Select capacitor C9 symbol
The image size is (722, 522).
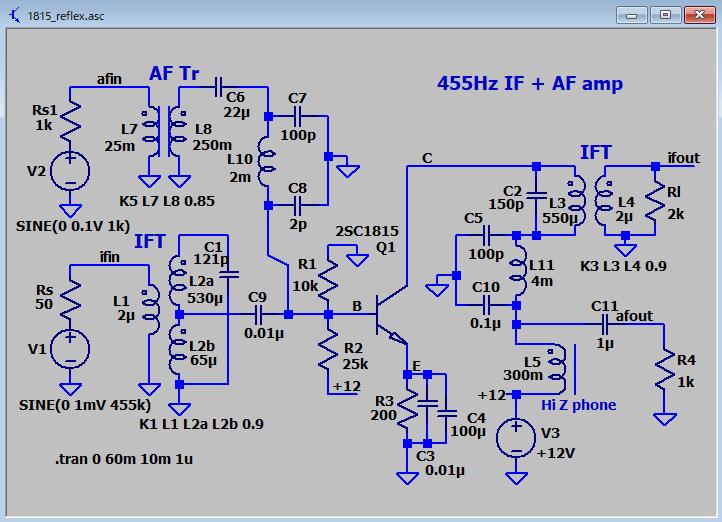[258, 315]
